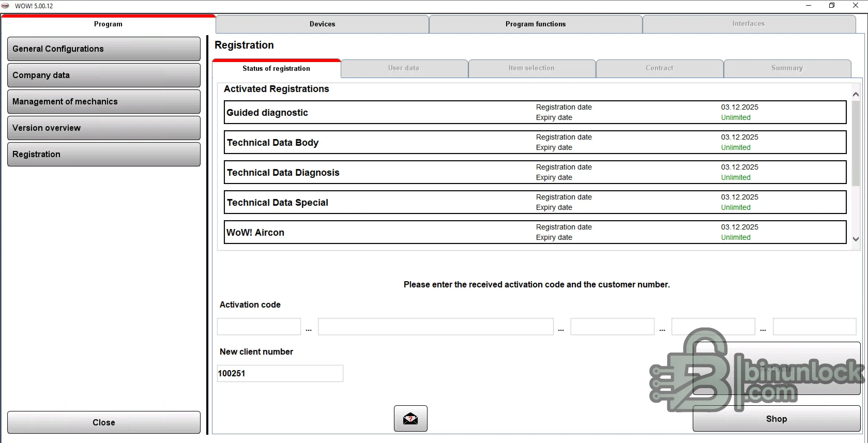
Task: Click the envelope help request icon
Action: point(410,418)
